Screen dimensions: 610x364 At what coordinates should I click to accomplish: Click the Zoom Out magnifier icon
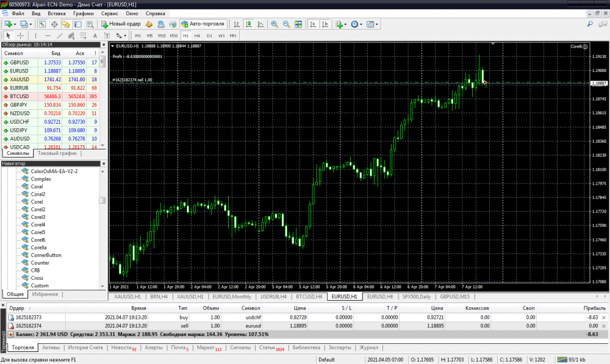[x=286, y=24]
